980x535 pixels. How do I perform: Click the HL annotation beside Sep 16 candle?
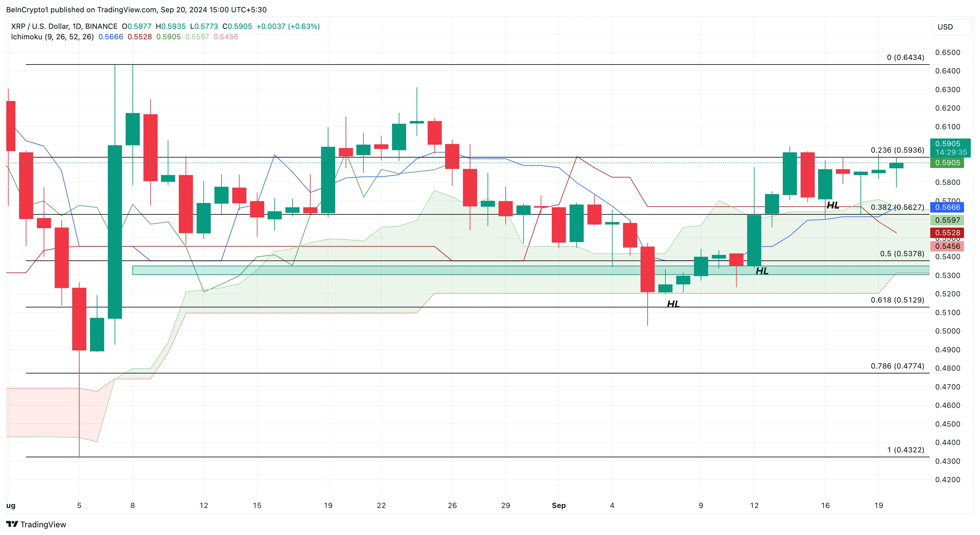click(x=833, y=205)
